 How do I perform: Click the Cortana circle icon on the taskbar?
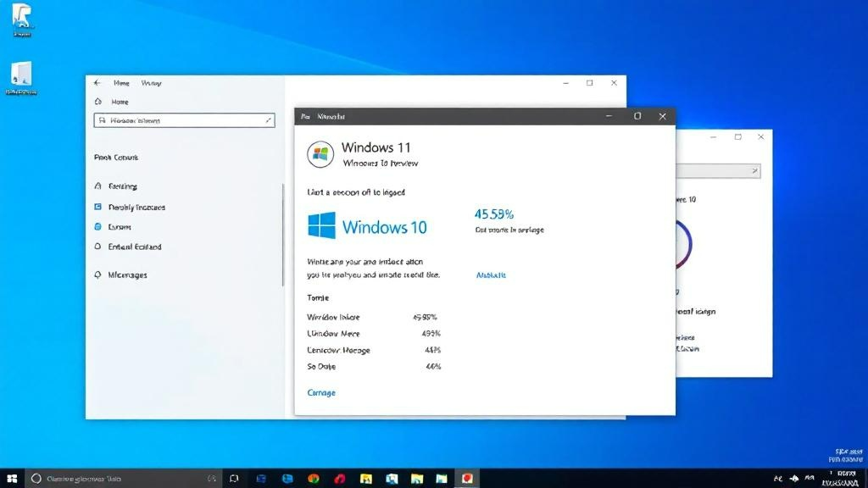tap(36, 479)
